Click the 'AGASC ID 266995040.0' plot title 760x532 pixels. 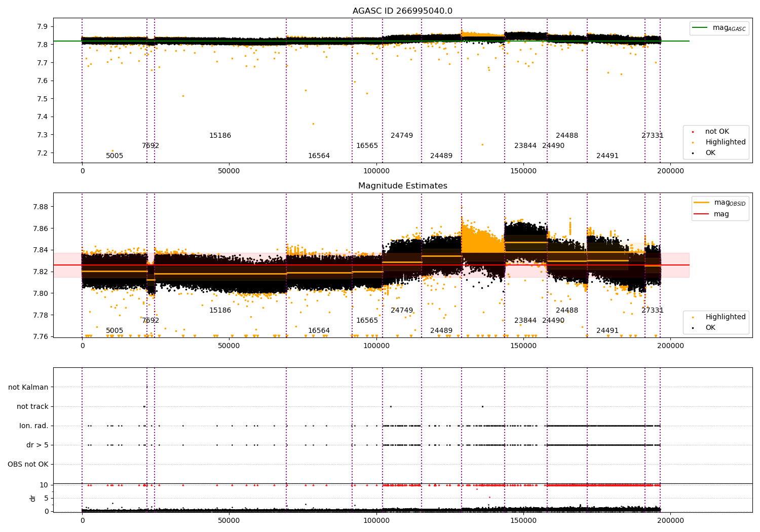402,11
